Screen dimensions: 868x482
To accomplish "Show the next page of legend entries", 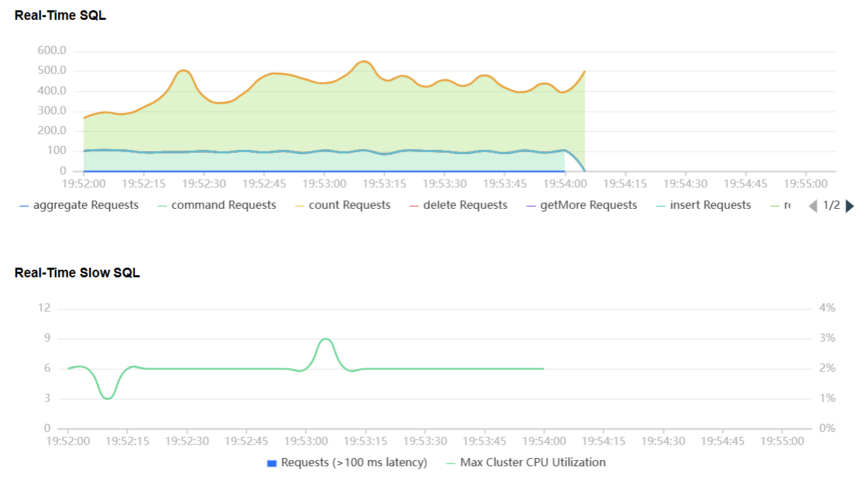I will point(850,205).
